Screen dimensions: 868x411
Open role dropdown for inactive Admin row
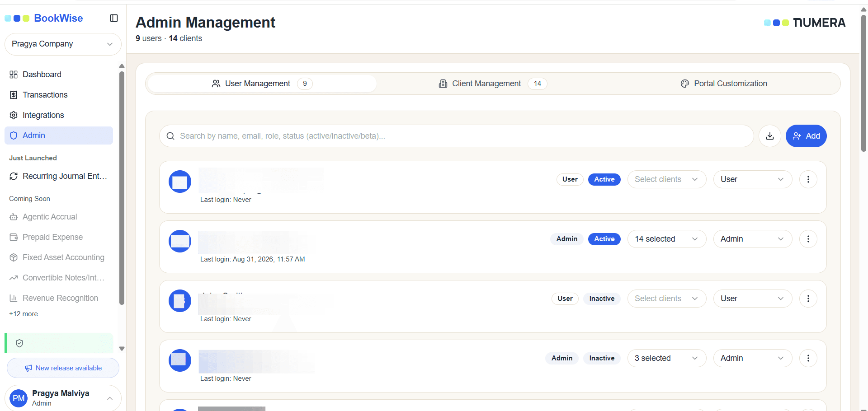[752, 358]
